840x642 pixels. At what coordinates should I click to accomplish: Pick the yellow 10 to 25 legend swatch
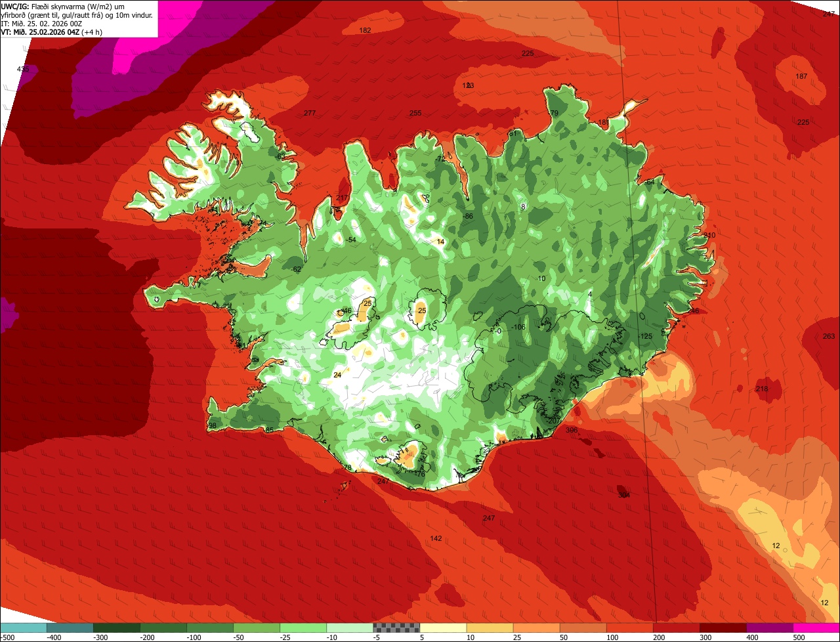(490, 628)
